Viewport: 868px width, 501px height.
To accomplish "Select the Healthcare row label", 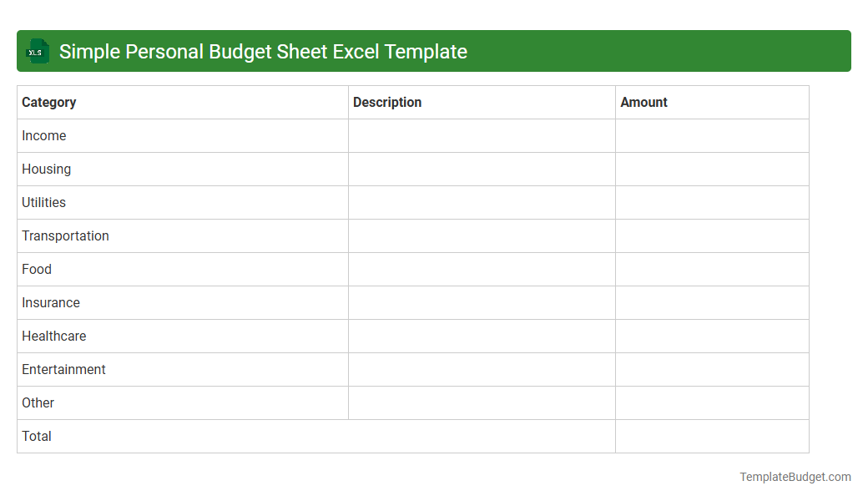I will tap(53, 336).
